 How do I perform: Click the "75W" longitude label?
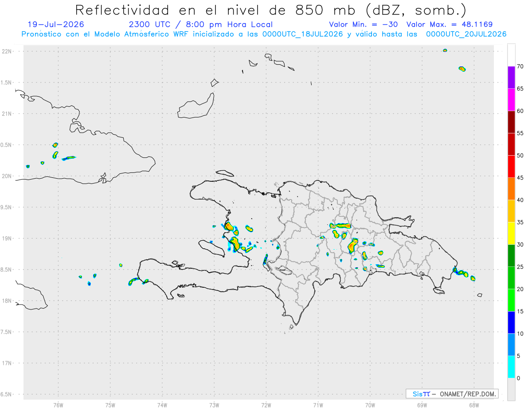pyautogui.click(x=110, y=405)
